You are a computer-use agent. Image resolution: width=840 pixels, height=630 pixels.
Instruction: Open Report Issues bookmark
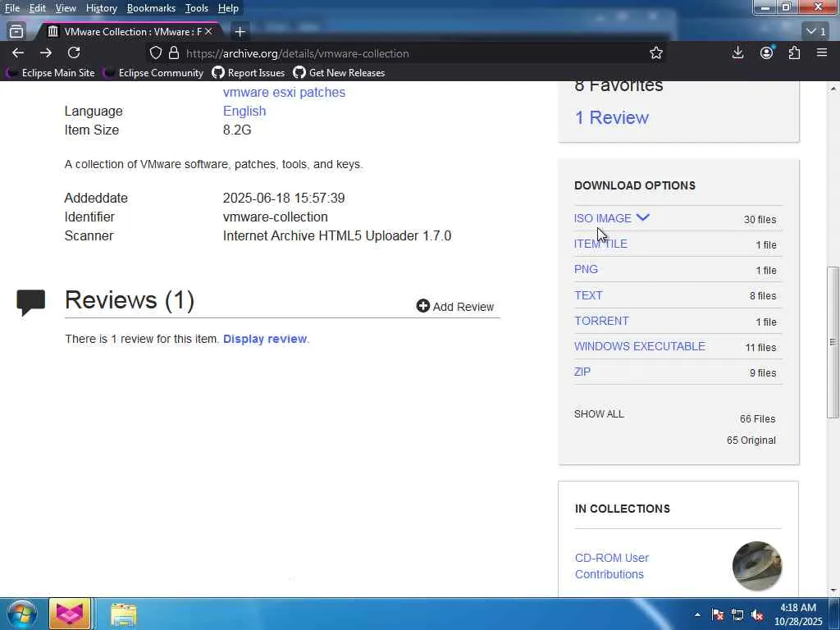[x=249, y=73]
